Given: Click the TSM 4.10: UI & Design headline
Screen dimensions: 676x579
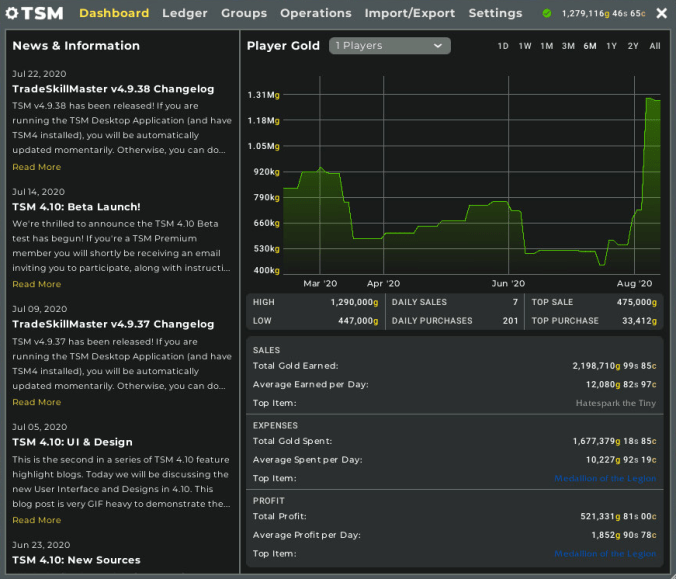Looking at the screenshot, I should 72,442.
